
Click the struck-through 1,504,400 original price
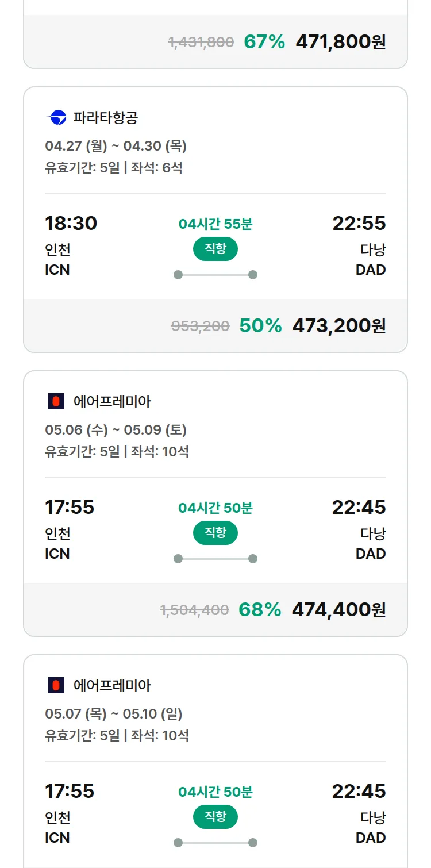point(194,610)
